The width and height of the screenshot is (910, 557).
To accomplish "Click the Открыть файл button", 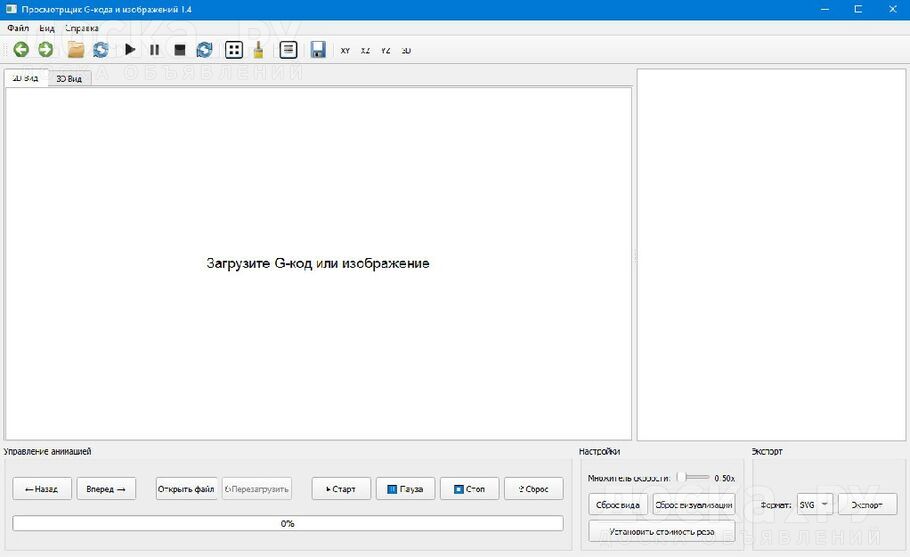I will pyautogui.click(x=186, y=489).
